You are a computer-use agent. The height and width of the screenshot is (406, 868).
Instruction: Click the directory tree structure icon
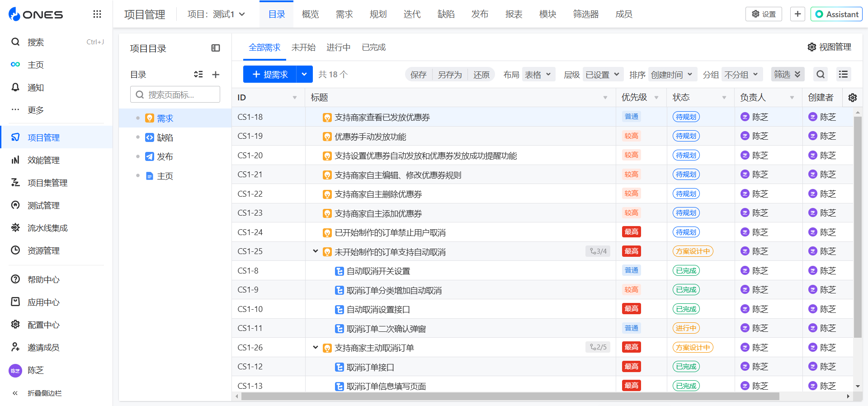coord(198,74)
